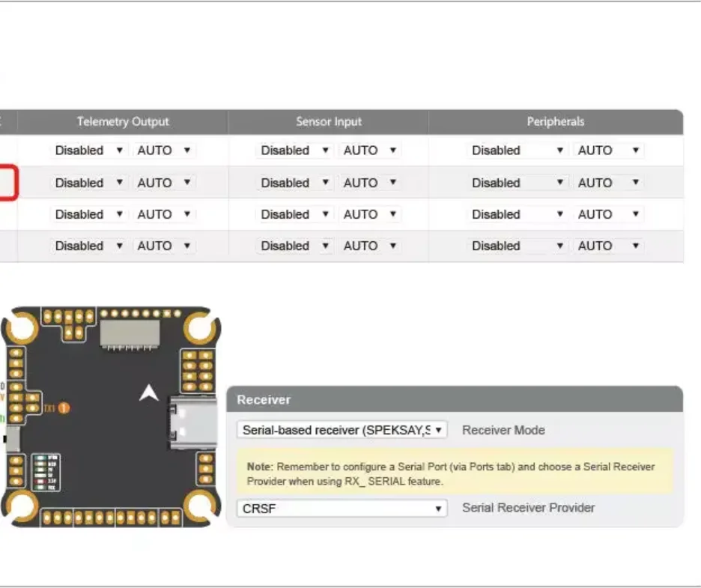Open the Receiver Mode dropdown
The width and height of the screenshot is (701, 588).
point(342,430)
